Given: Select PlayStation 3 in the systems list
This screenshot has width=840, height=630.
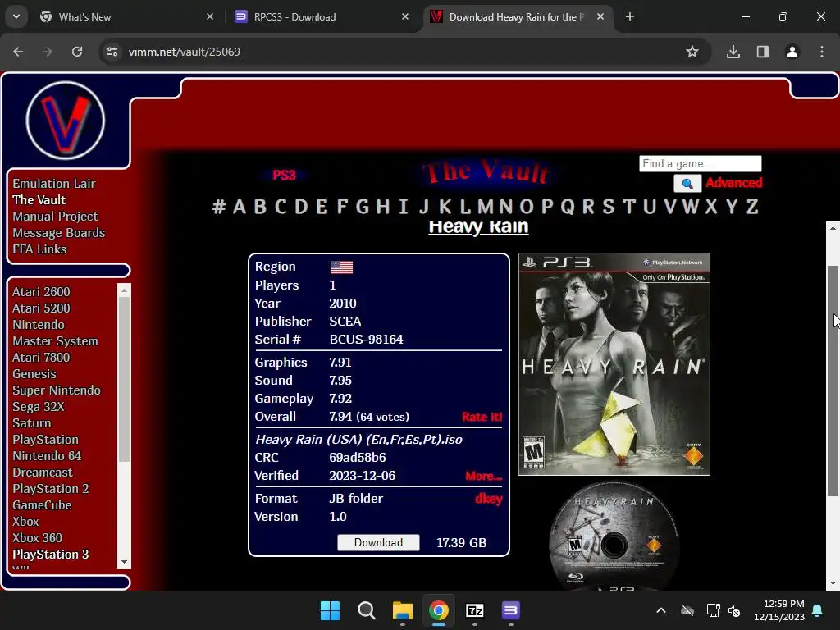Looking at the screenshot, I should (x=51, y=555).
